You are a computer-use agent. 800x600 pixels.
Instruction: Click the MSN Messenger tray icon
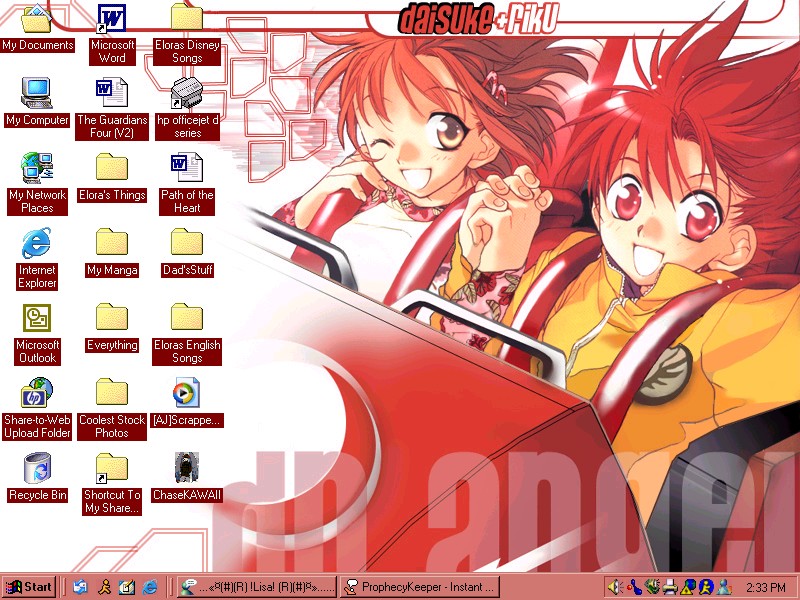(723, 587)
